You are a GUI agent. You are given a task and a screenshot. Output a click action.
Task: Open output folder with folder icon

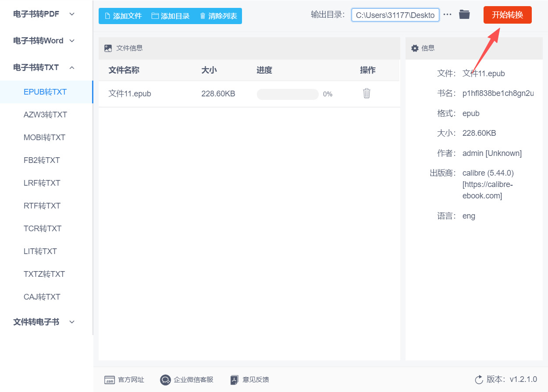[x=464, y=14]
